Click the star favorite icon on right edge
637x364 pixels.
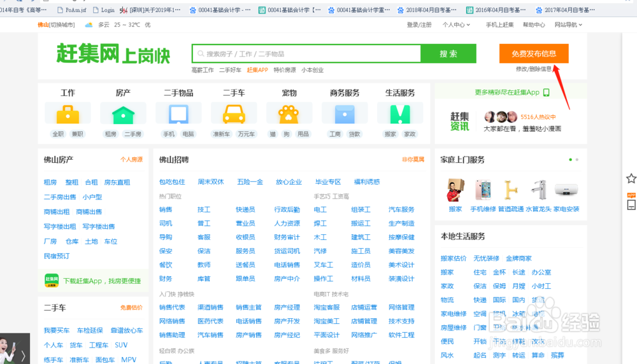click(631, 178)
